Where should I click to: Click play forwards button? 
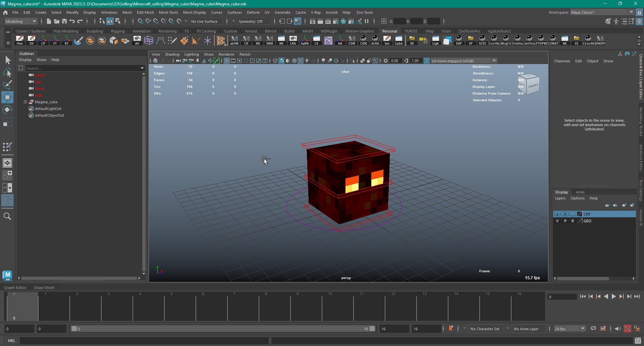click(613, 296)
